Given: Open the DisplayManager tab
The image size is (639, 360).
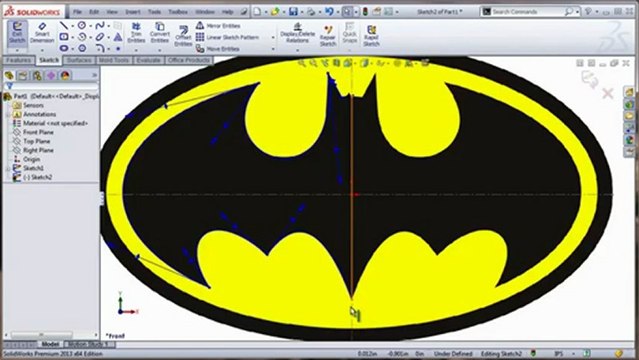Looking at the screenshot, I should (x=65, y=75).
